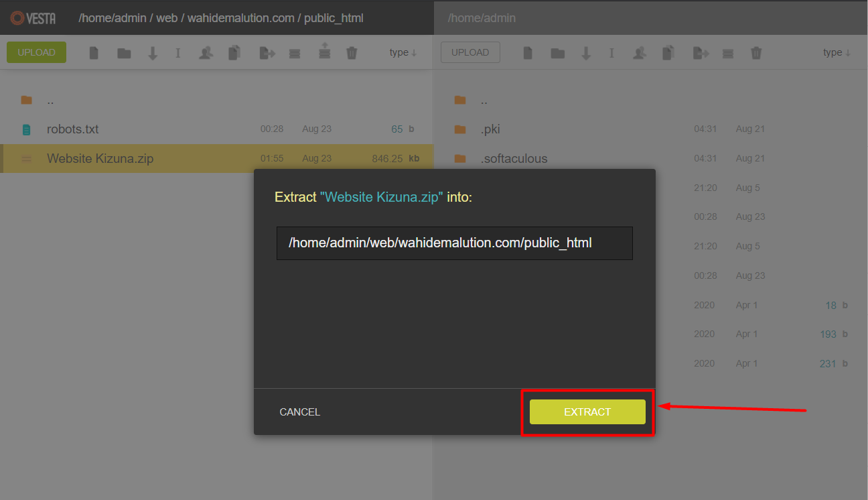Click the copy icon in left panel toolbar

point(234,52)
